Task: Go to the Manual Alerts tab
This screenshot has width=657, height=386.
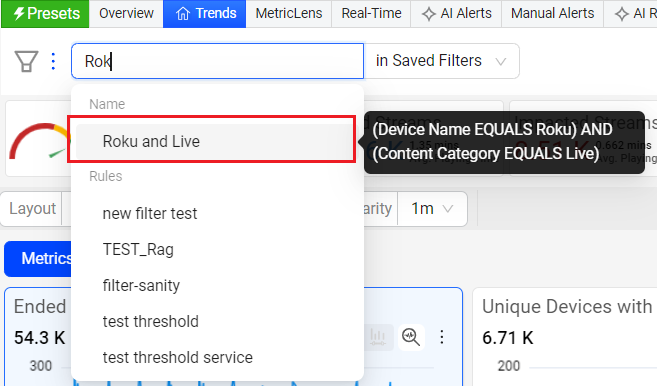Action: (552, 13)
